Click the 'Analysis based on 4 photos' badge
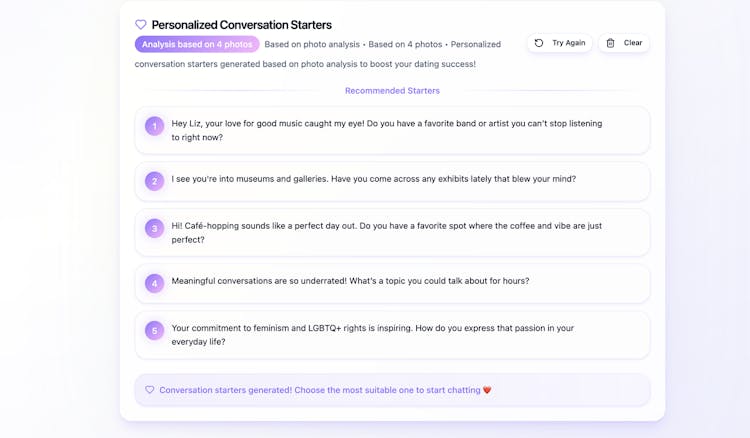Viewport: 750px width, 438px height. point(197,44)
